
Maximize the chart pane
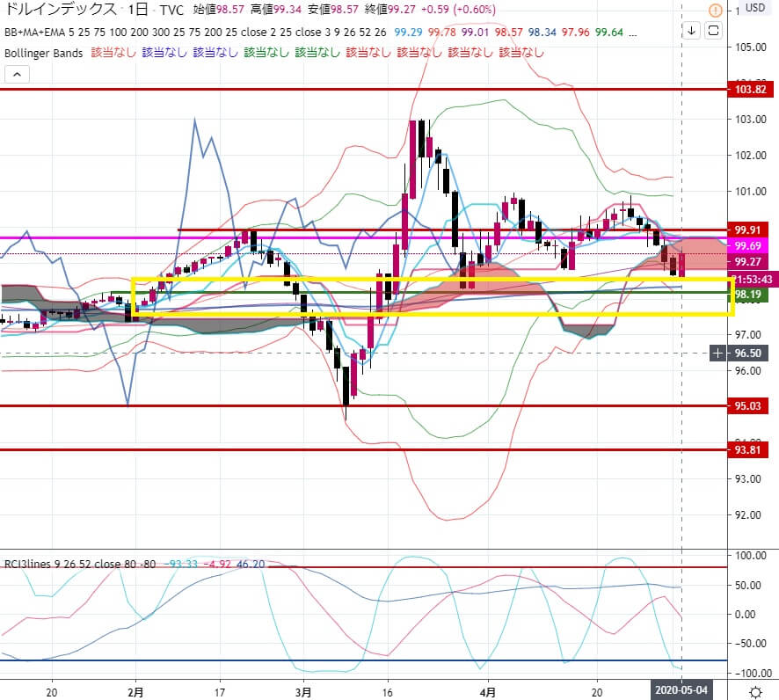713,31
